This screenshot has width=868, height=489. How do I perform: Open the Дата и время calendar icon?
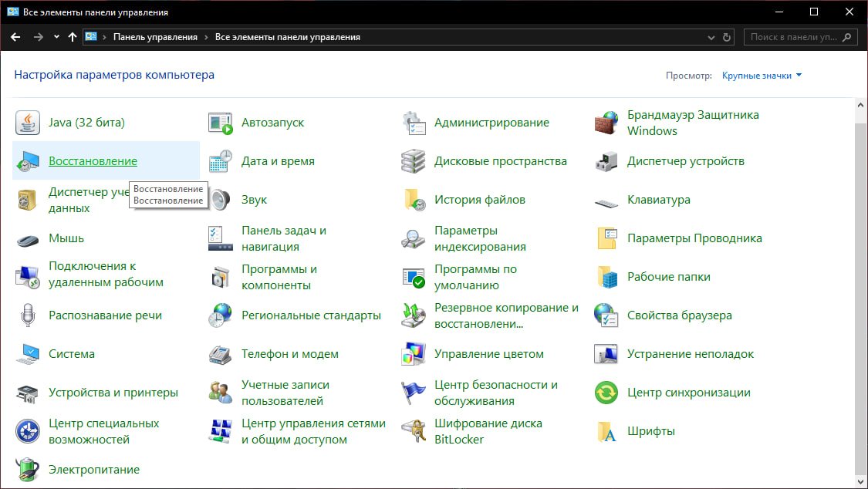[x=221, y=161]
